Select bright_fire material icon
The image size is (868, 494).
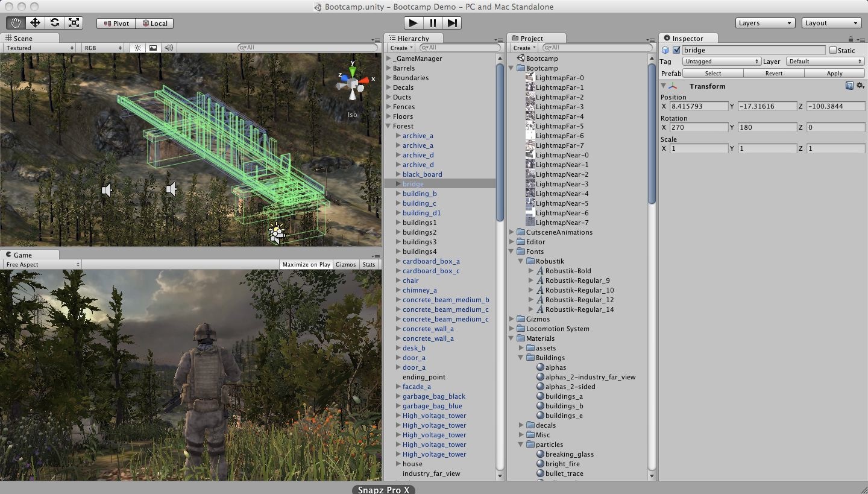point(541,464)
